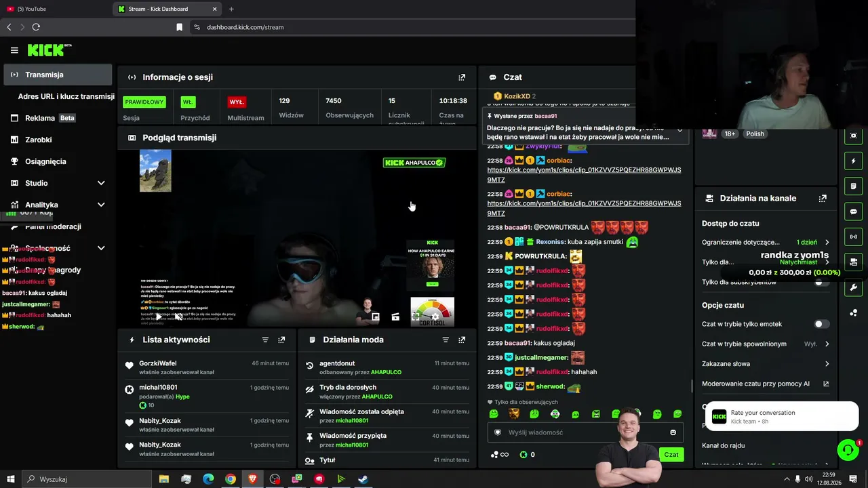Viewport: 868px width, 488px height.
Task: Go back in browser history
Action: [9, 27]
